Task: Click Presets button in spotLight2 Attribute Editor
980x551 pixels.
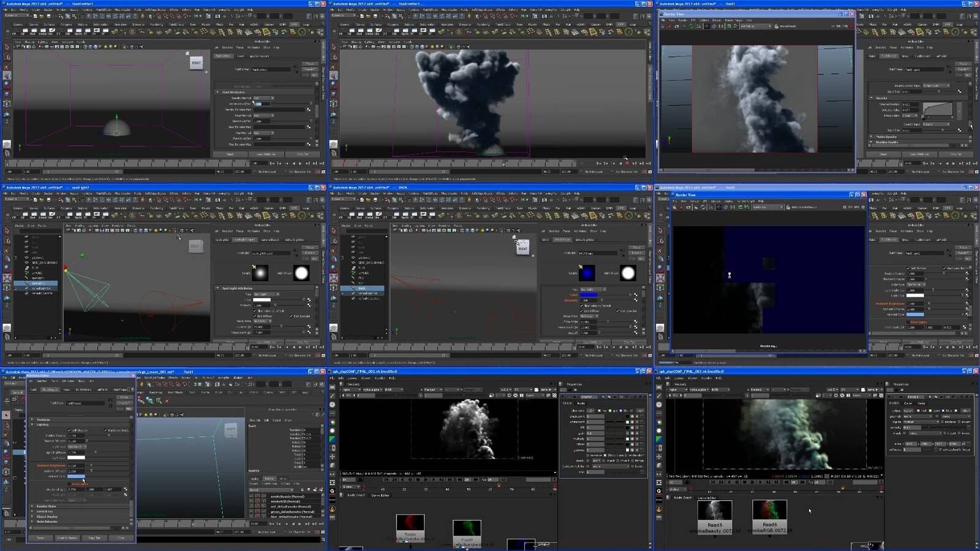Action: tap(310, 253)
